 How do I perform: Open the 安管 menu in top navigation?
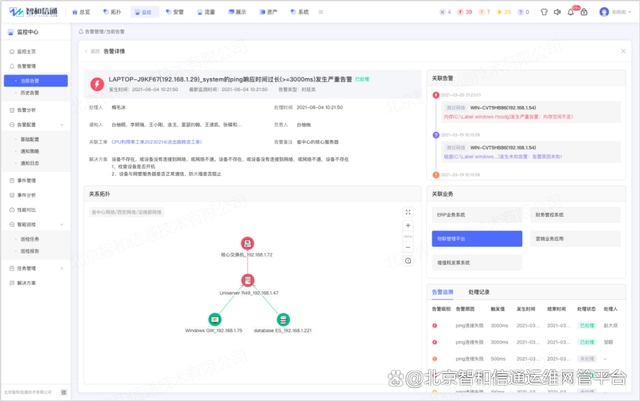click(175, 12)
